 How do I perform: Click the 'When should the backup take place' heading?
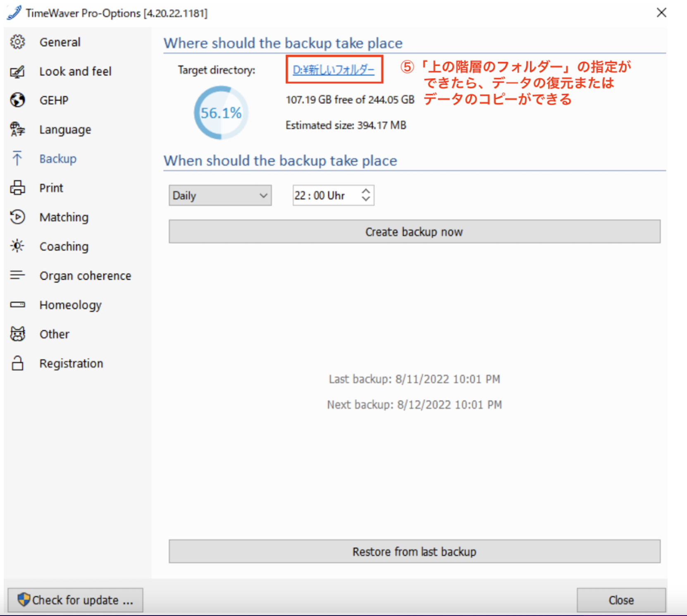point(280,160)
